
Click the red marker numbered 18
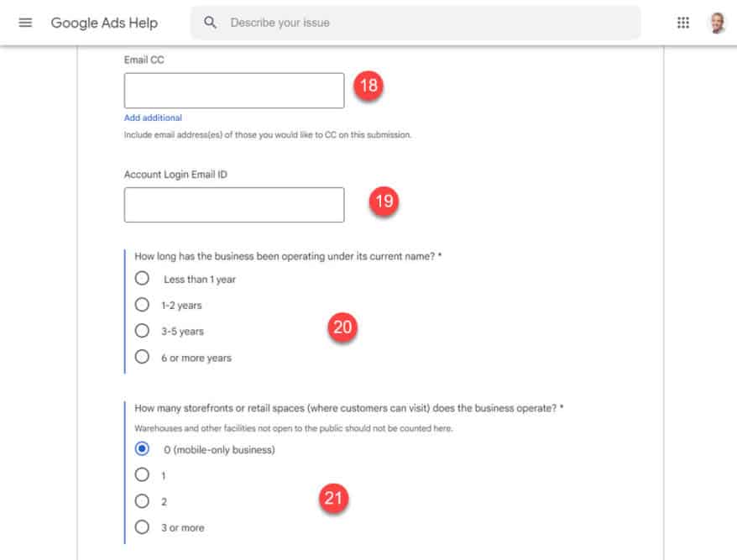(x=368, y=86)
